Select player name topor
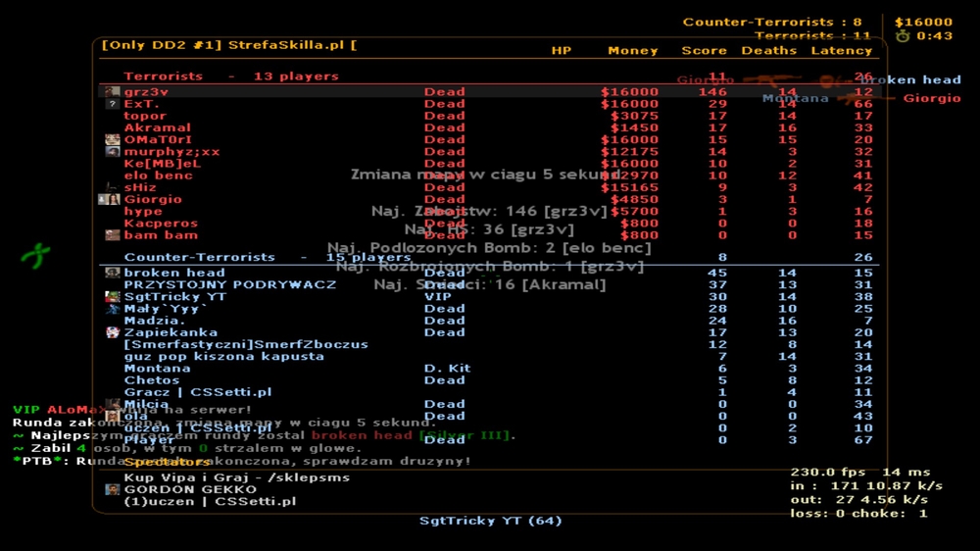This screenshot has width=980, height=551. pyautogui.click(x=145, y=116)
